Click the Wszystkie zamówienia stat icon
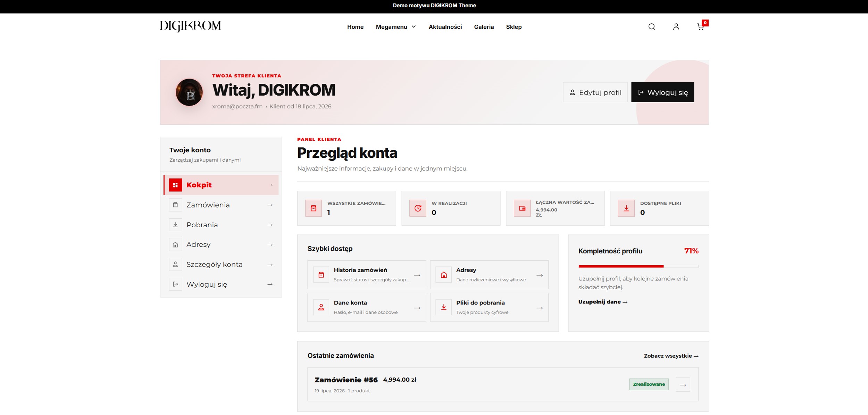This screenshot has height=415, width=868. point(314,208)
